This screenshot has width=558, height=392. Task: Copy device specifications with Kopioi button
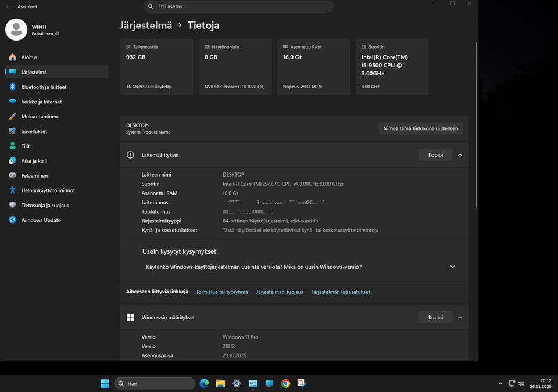(x=435, y=155)
